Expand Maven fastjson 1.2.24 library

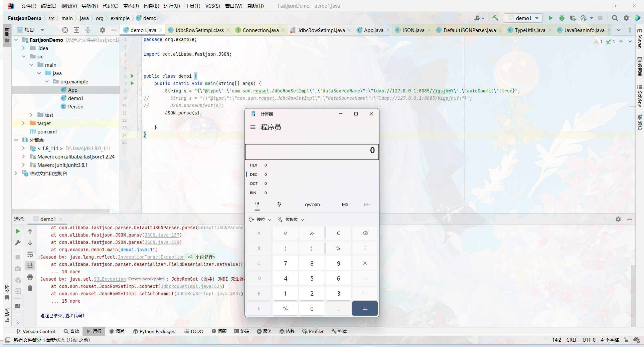pyautogui.click(x=23, y=156)
